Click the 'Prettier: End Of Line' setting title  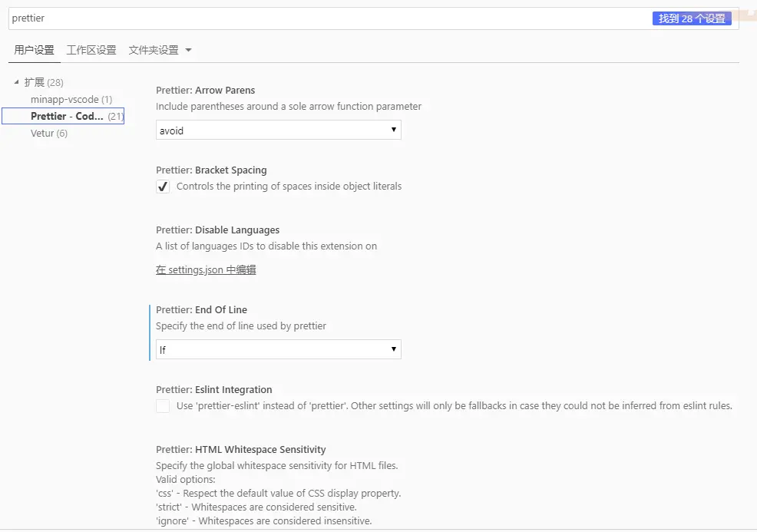(201, 309)
